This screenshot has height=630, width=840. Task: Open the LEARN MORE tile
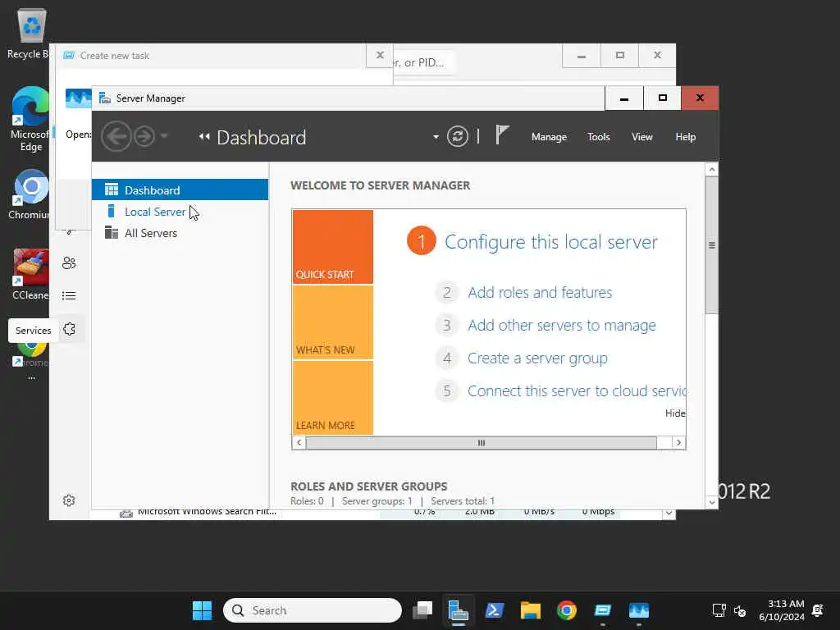point(333,398)
